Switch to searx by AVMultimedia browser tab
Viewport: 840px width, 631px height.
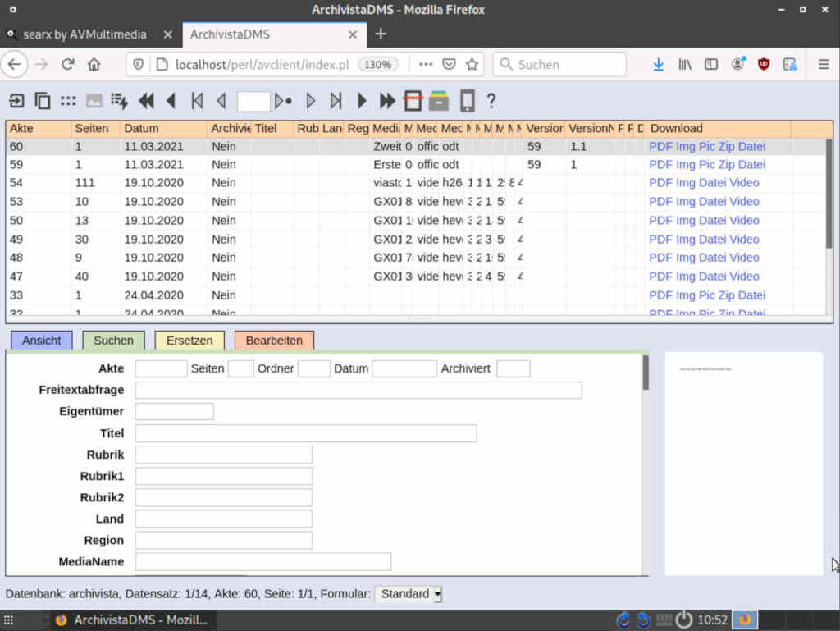(84, 34)
